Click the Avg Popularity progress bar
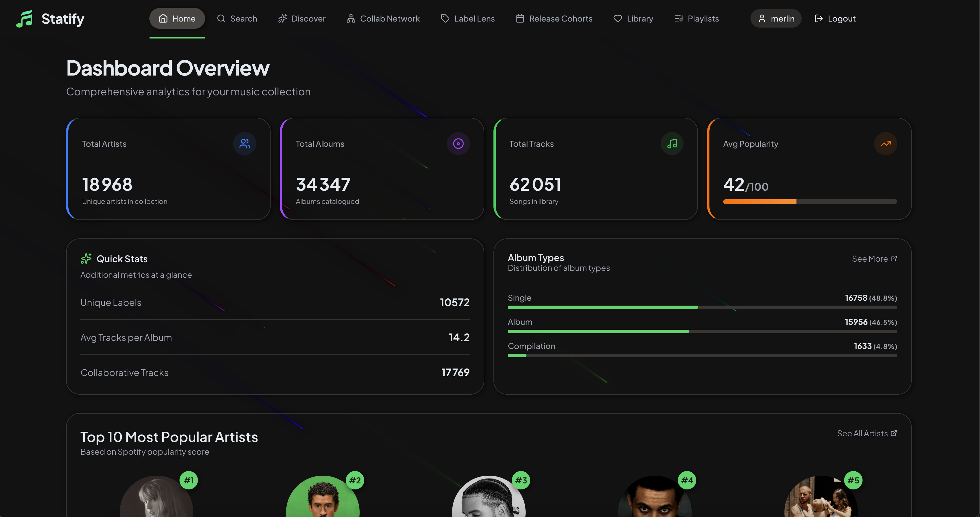This screenshot has width=980, height=517. click(x=810, y=202)
